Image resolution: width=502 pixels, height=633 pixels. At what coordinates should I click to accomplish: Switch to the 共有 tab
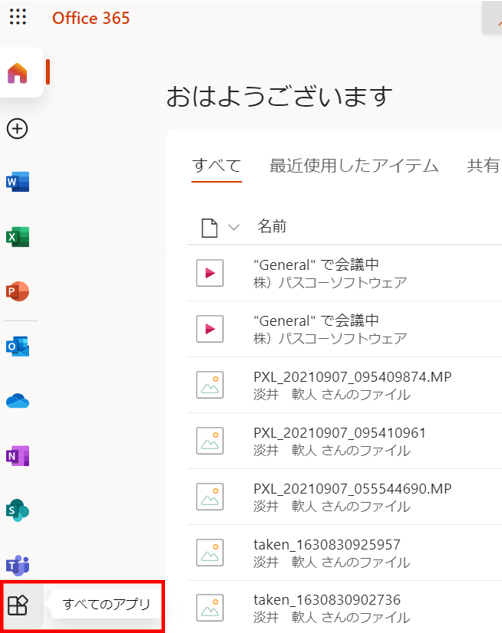(483, 166)
